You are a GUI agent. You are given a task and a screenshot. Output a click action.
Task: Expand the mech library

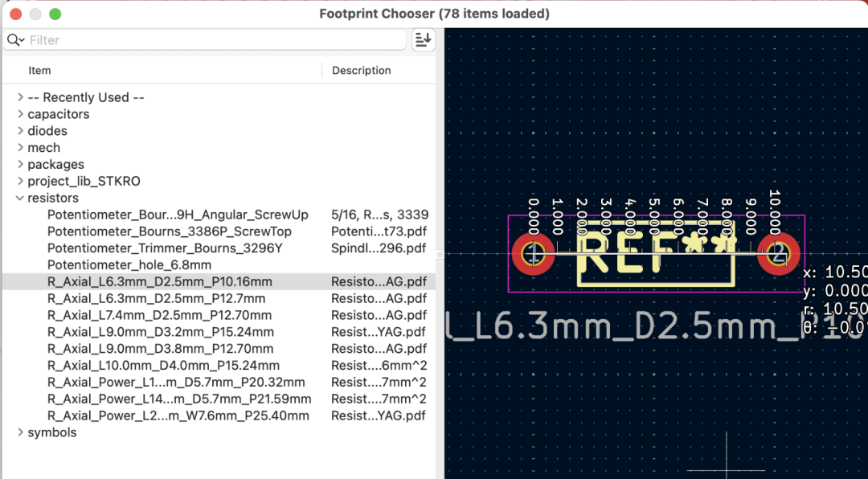coord(20,148)
